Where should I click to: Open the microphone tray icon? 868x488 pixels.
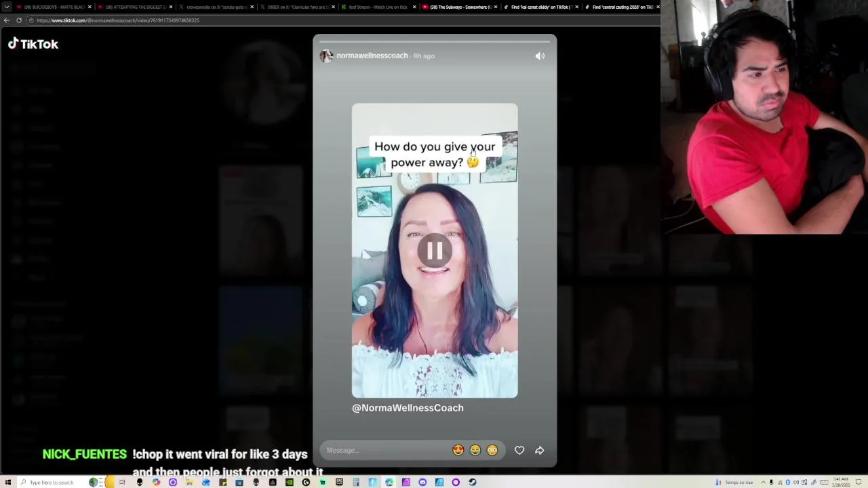771,483
